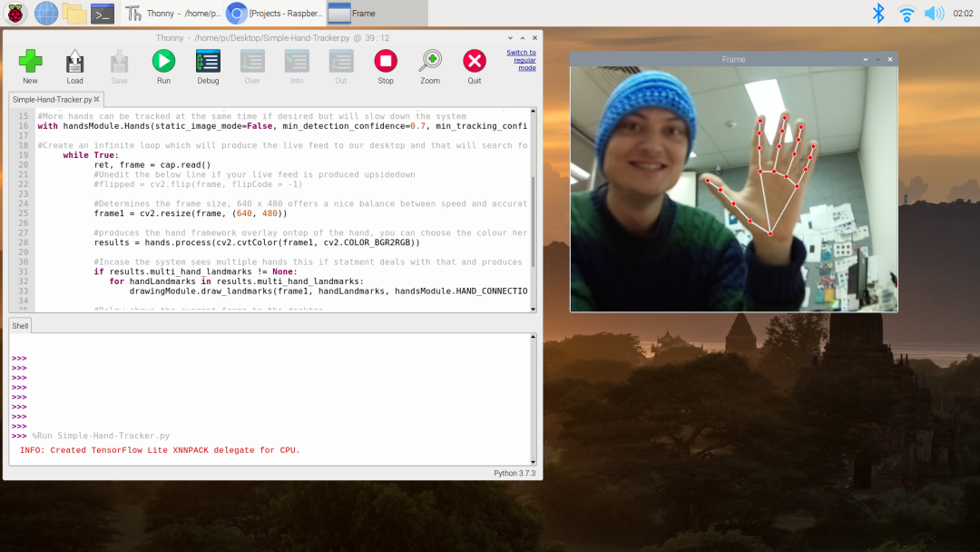Launch the Terminal from the taskbar
The width and height of the screenshot is (980, 552).
point(102,13)
